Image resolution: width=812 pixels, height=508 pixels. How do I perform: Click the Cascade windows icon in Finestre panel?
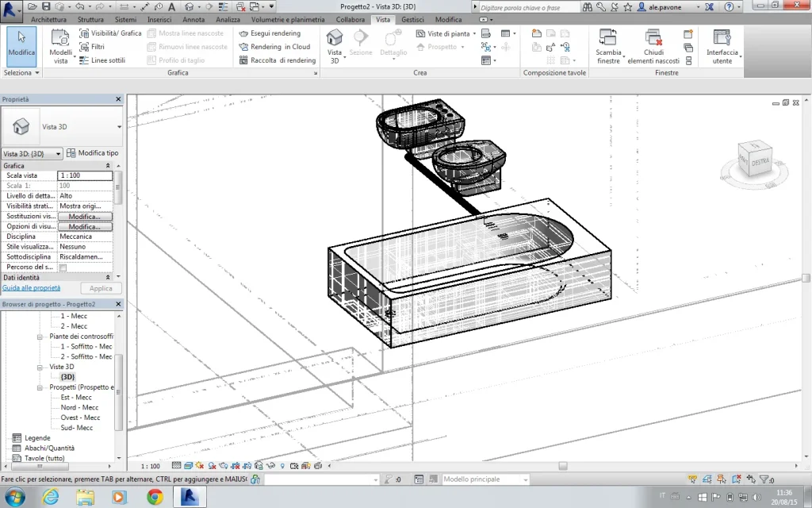[x=688, y=48]
